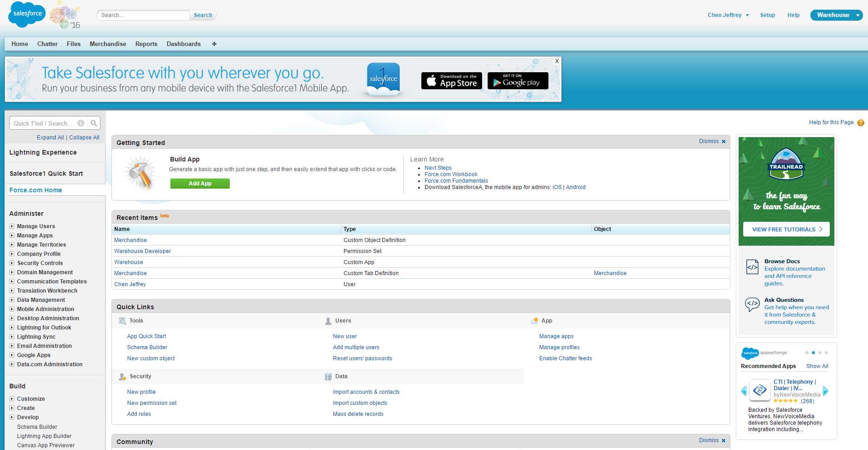The height and width of the screenshot is (450, 868).
Task: Open Force.com Workbook link
Action: coord(451,174)
